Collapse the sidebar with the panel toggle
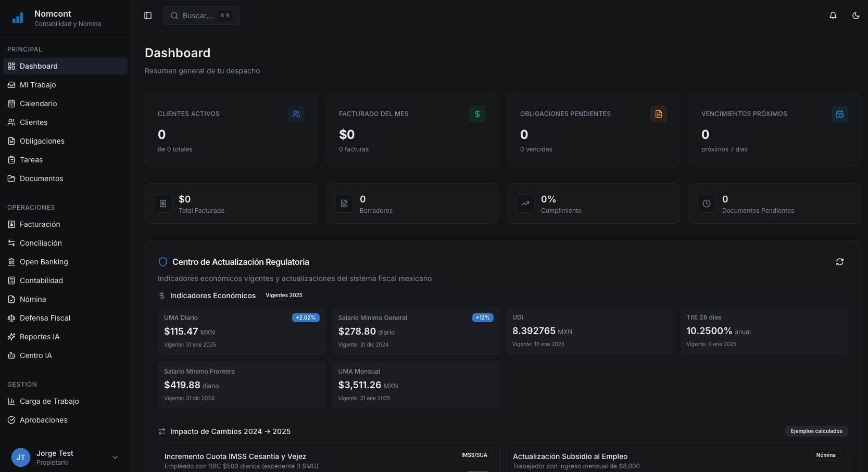868x472 pixels. click(x=148, y=16)
